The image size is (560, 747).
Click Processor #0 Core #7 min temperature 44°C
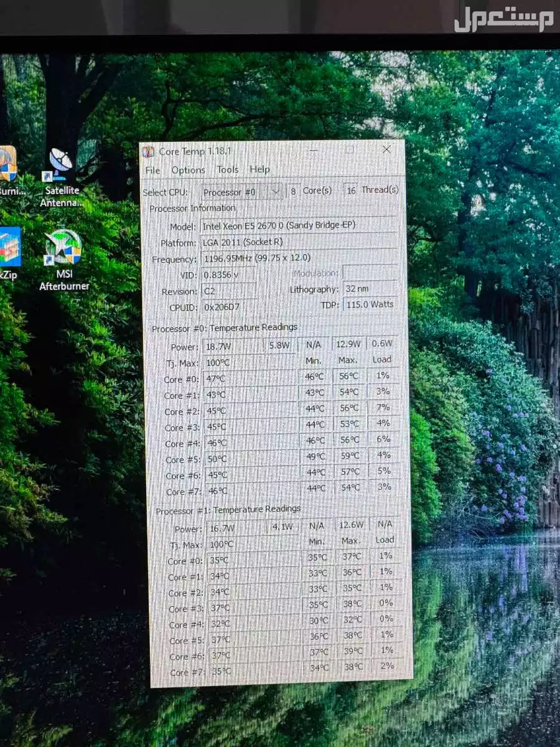tap(316, 489)
